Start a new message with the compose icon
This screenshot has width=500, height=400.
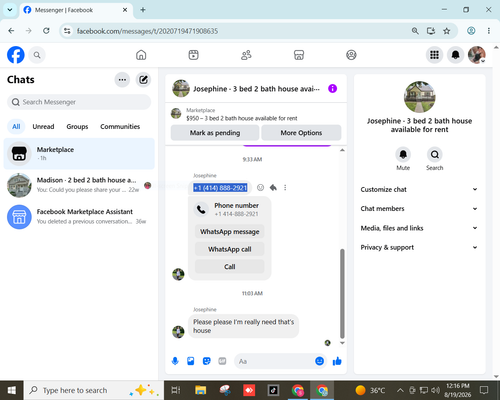coord(143,80)
